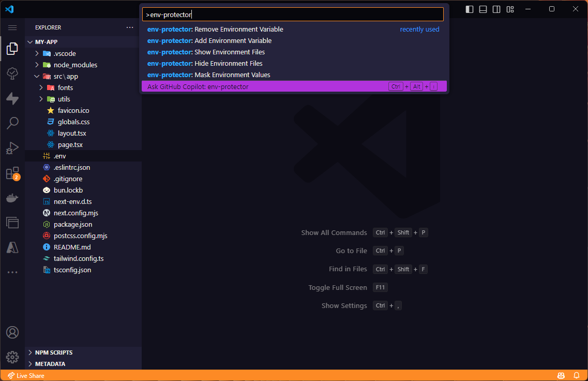The height and width of the screenshot is (381, 588).
Task: Open the Azure view in activity bar
Action: [12, 247]
